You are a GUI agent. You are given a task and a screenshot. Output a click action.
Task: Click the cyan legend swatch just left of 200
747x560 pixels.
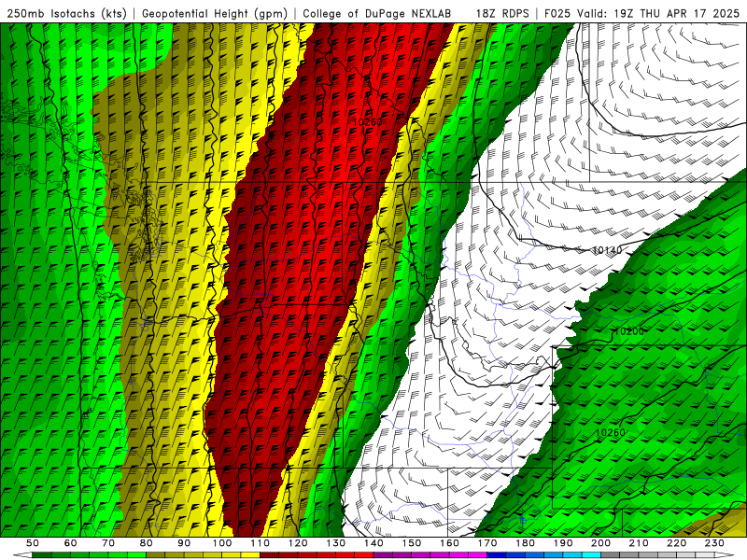(592, 555)
